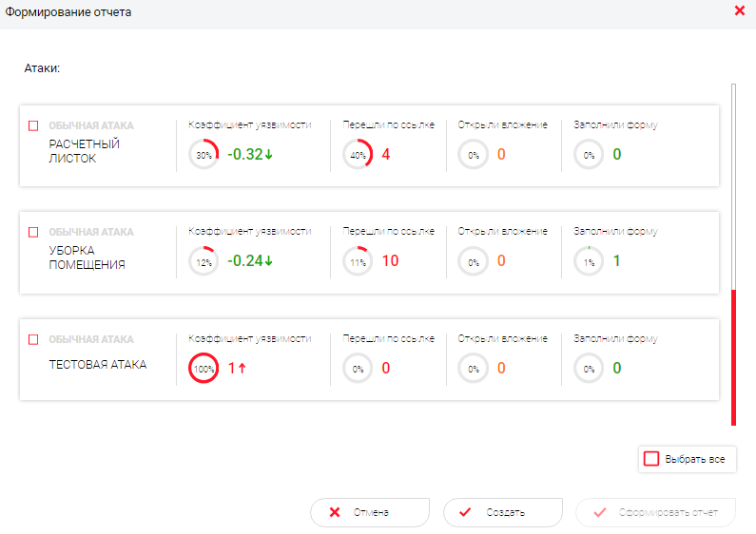Check the Уборка помещения attack checkbox
This screenshot has width=756, height=534.
33,232
